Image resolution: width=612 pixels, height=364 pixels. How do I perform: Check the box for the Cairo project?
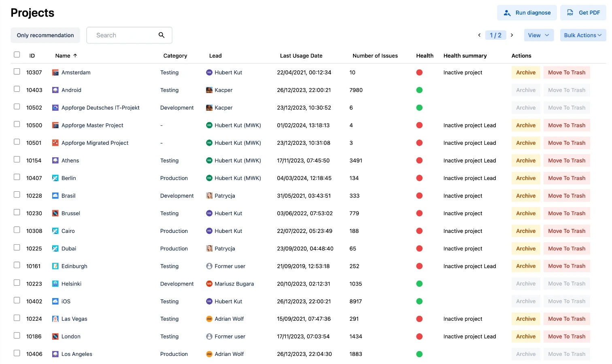click(17, 230)
